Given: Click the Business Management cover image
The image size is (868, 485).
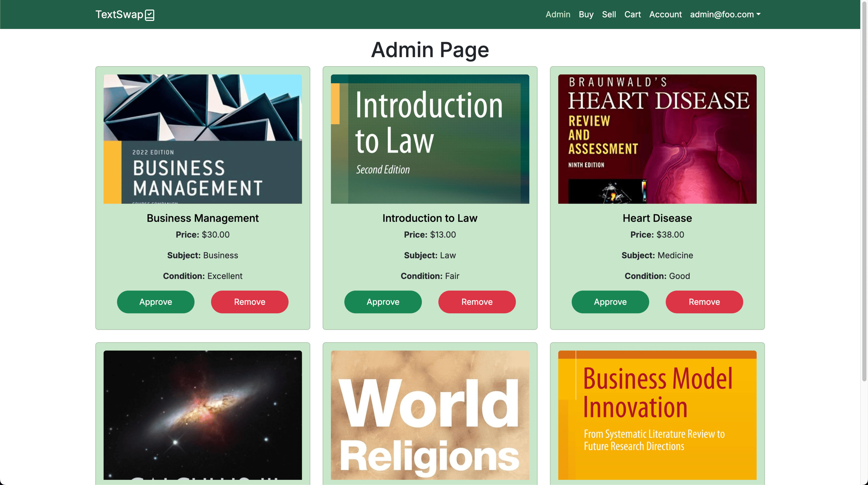Looking at the screenshot, I should coord(202,139).
